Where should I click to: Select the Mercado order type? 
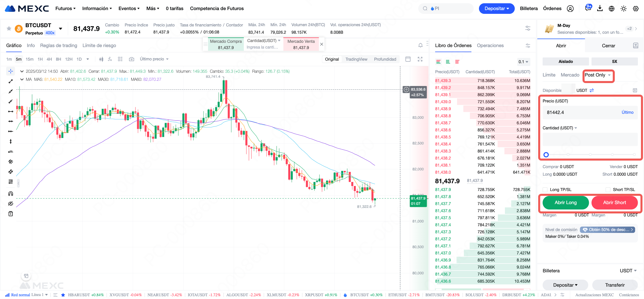tap(570, 75)
